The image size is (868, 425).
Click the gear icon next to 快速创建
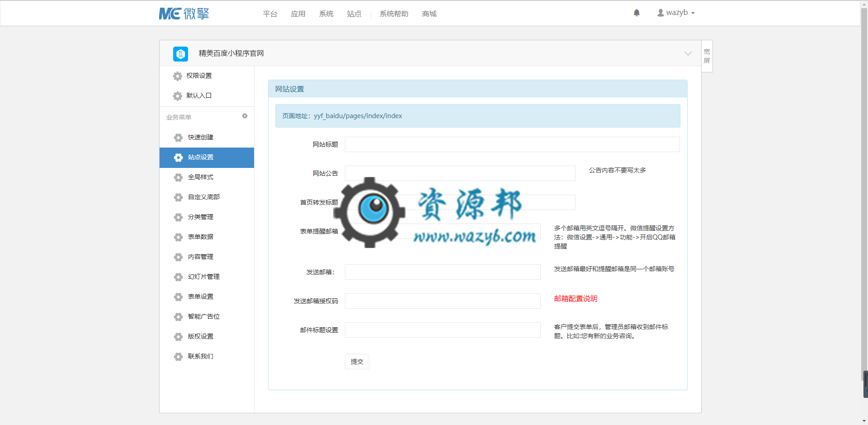179,138
